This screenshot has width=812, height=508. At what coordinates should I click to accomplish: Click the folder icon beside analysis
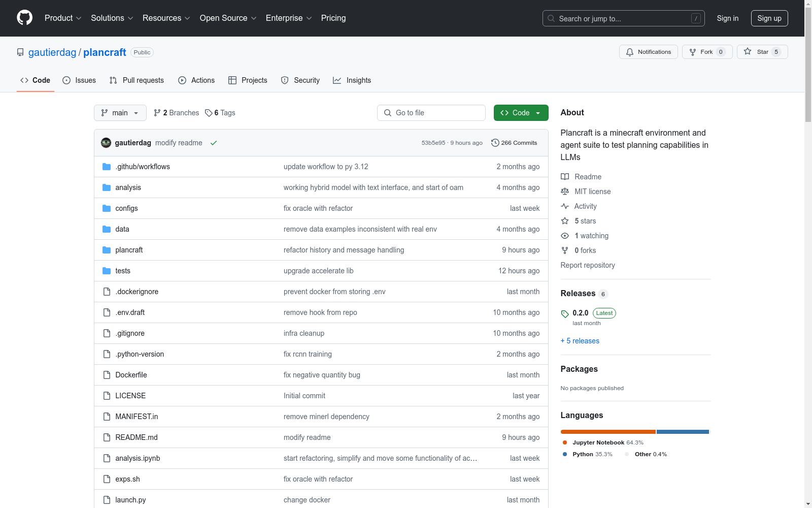coord(107,187)
